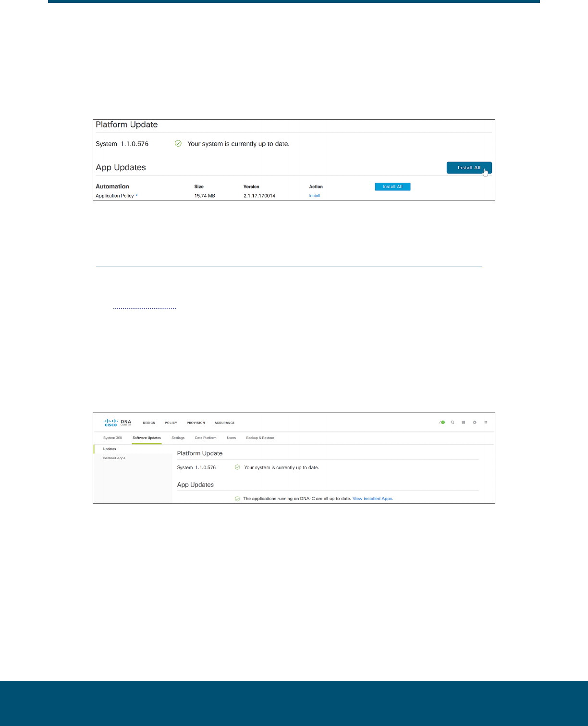The image size is (588, 726).
Task: Select Updates in the left sidebar
Action: [x=110, y=449]
